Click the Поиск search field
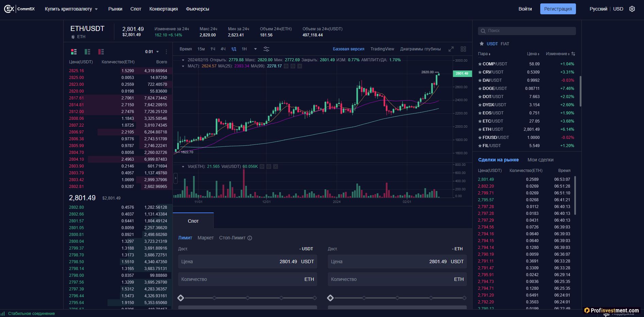This screenshot has height=317, width=644. point(527,31)
